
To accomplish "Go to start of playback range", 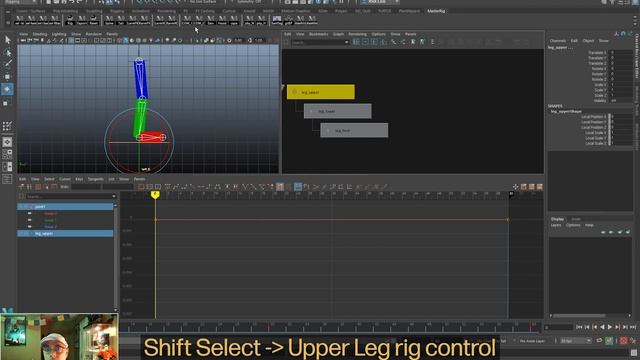I will pos(579,327).
